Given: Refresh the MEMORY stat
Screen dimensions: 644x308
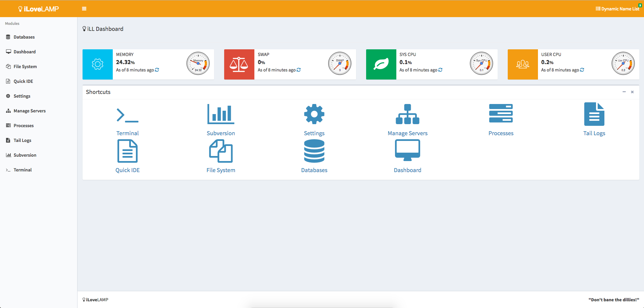Looking at the screenshot, I should [x=157, y=70].
